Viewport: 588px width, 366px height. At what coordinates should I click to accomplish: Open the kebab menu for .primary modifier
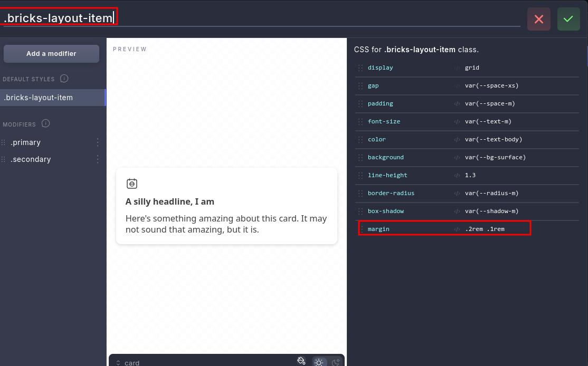tap(97, 142)
